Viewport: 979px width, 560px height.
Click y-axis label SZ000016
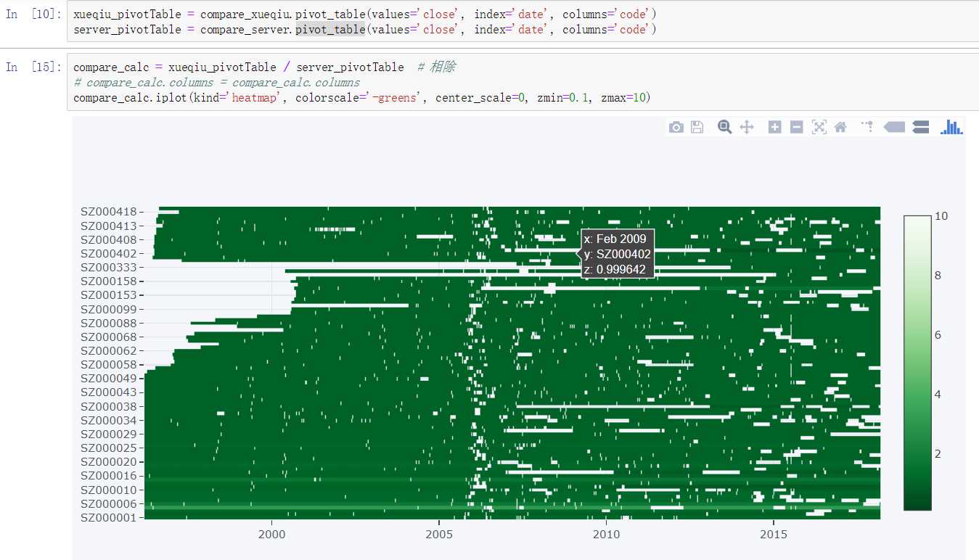coord(108,475)
